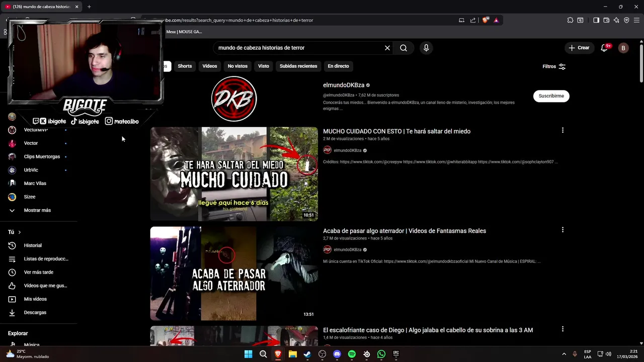Image resolution: width=644 pixels, height=362 pixels.
Task: Open File Explorer from the taskbar
Action: [x=293, y=354]
